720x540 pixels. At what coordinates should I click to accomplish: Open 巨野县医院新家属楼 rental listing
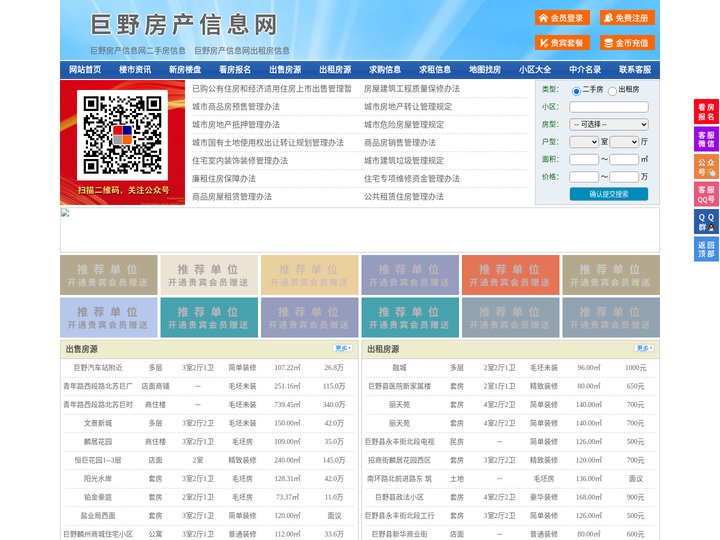[399, 386]
